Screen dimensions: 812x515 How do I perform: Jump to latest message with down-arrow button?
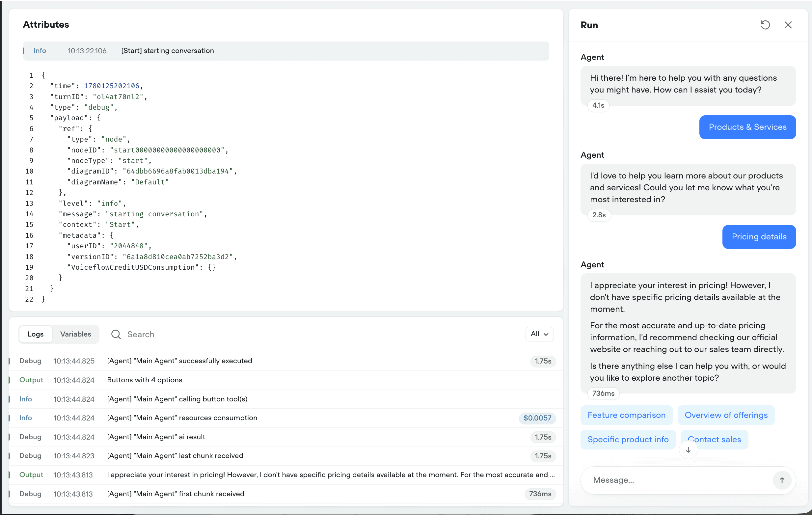(x=688, y=450)
